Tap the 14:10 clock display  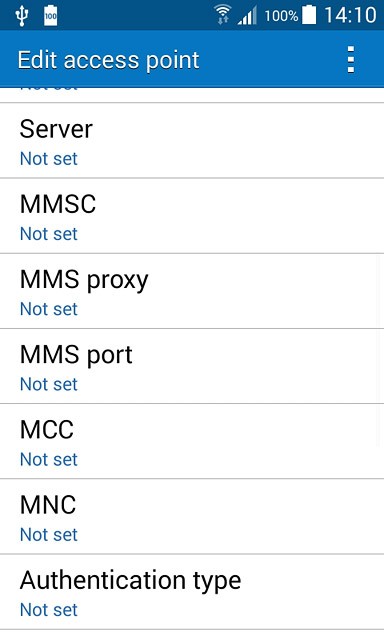[x=350, y=15]
